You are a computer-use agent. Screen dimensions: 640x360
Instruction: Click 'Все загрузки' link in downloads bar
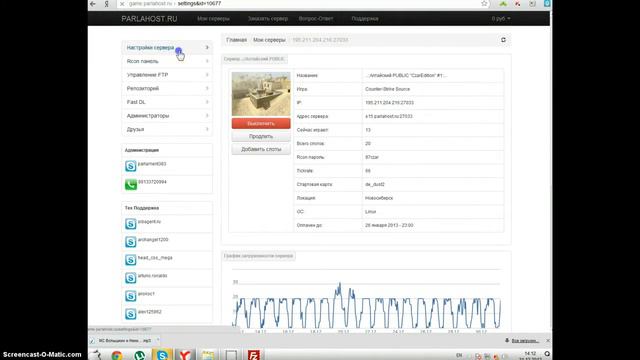point(525,340)
